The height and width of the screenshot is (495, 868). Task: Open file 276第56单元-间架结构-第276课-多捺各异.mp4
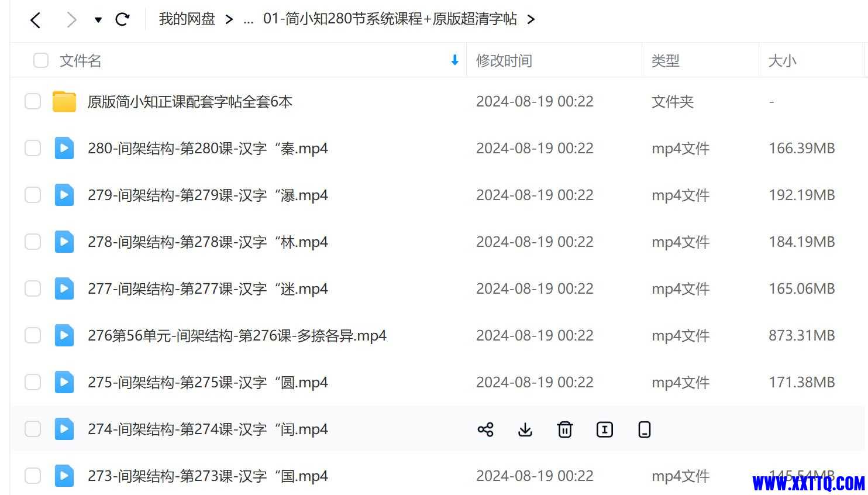coord(237,336)
